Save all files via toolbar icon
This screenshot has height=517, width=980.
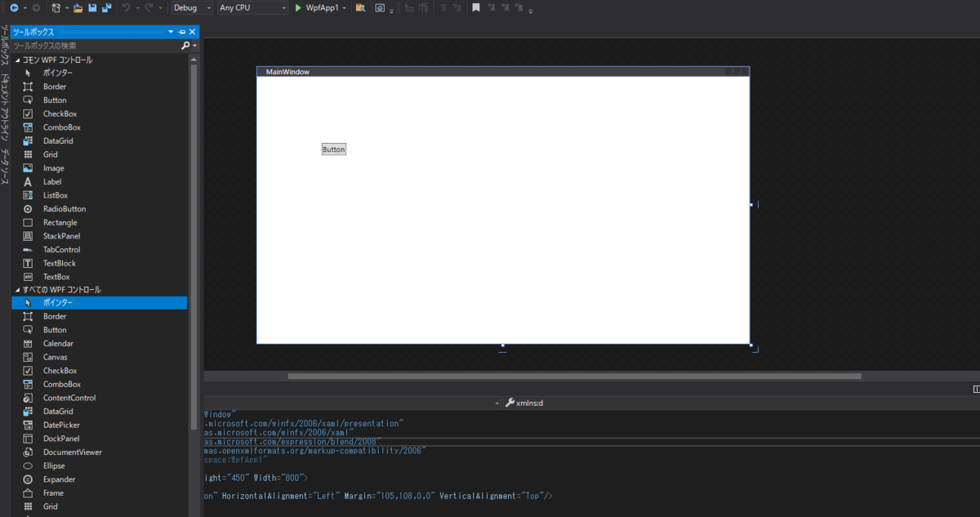(107, 7)
